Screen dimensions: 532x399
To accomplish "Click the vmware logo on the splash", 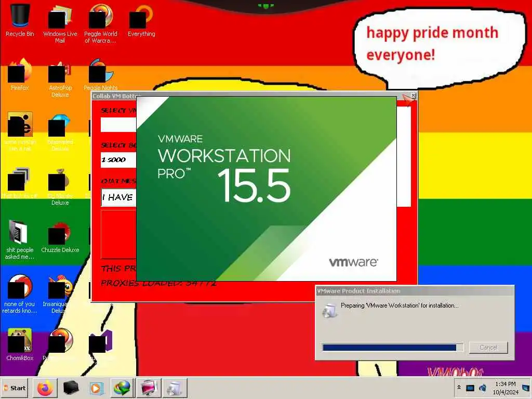I will pos(353,262).
